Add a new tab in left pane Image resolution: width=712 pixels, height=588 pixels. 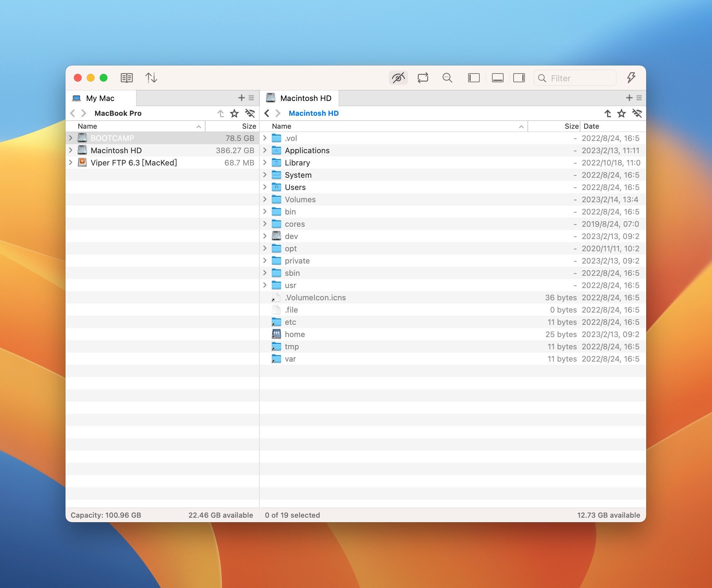241,98
